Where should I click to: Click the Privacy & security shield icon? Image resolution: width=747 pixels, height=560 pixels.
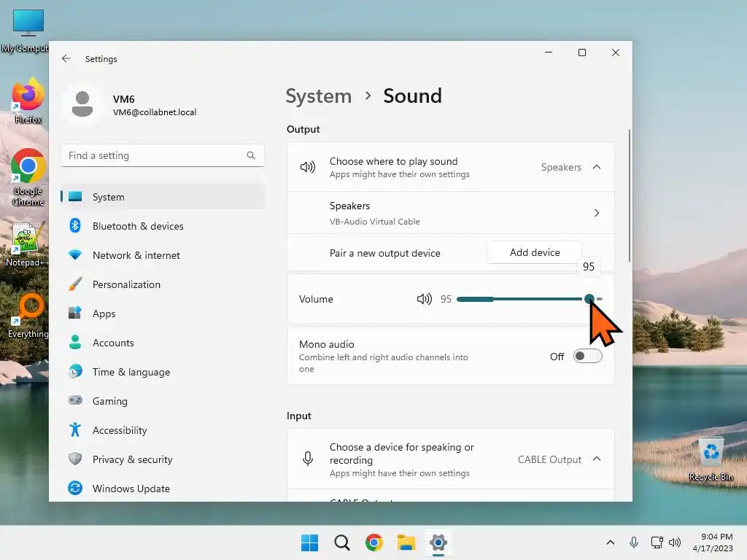75,459
